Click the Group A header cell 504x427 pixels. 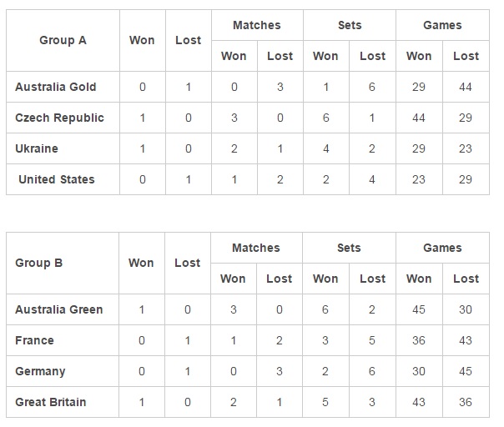click(63, 40)
